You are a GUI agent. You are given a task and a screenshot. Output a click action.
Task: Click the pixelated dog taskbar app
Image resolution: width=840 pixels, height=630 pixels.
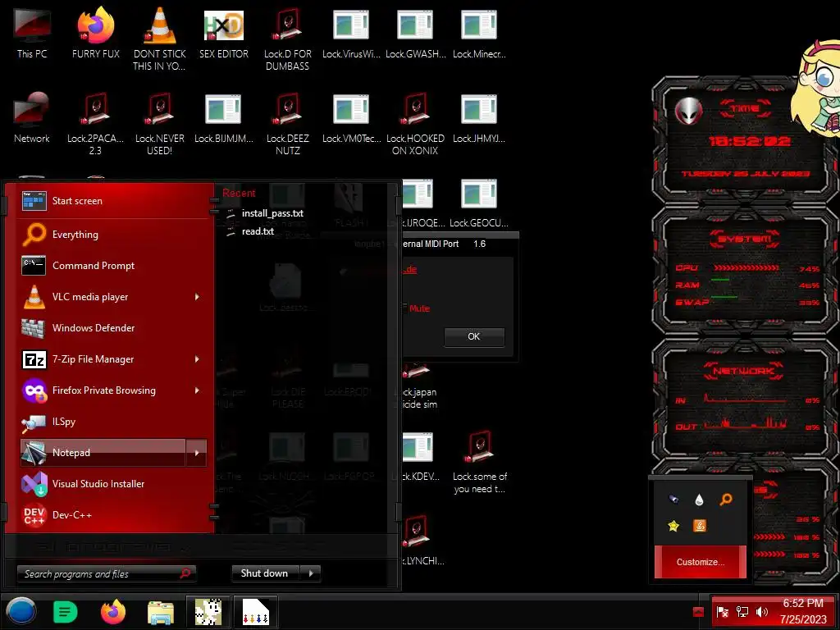point(208,612)
